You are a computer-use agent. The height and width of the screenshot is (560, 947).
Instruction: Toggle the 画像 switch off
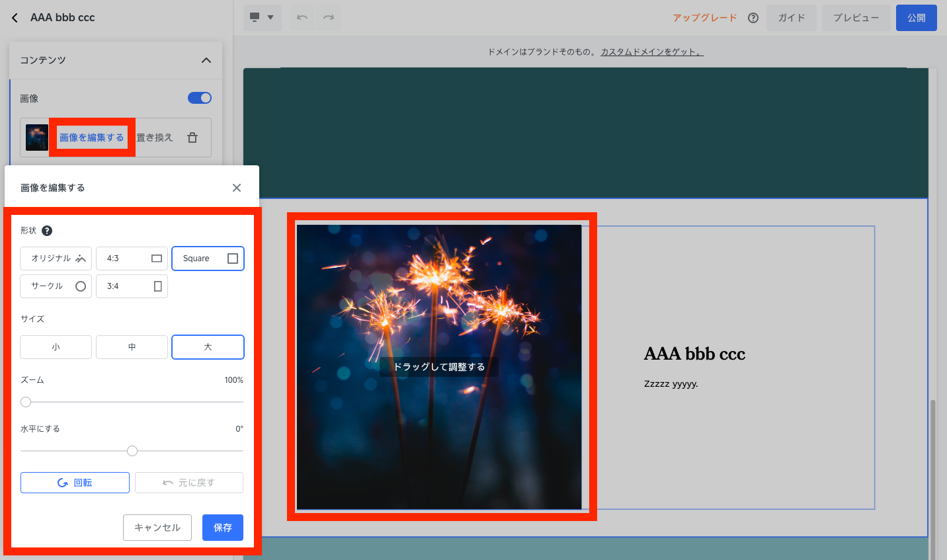point(200,98)
